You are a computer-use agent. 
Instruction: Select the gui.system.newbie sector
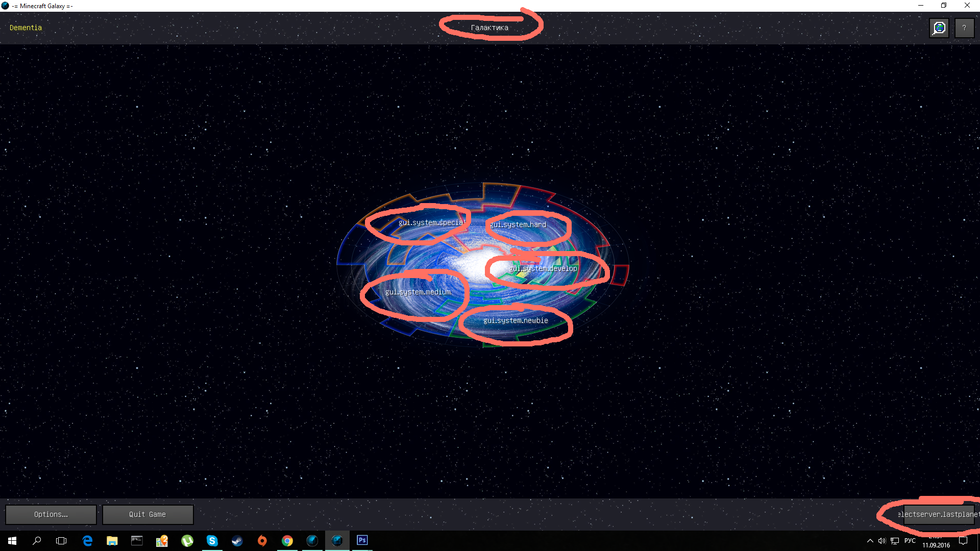(x=516, y=321)
